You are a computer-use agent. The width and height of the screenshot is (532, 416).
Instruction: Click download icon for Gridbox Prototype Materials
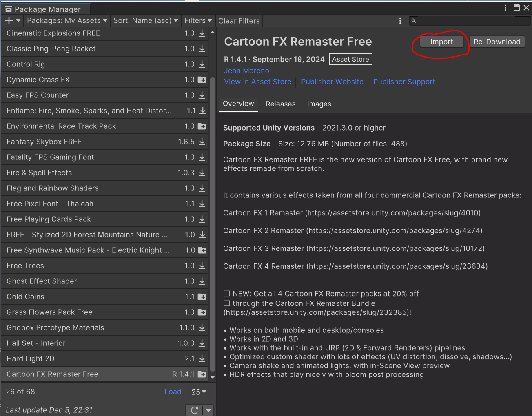[x=202, y=328]
